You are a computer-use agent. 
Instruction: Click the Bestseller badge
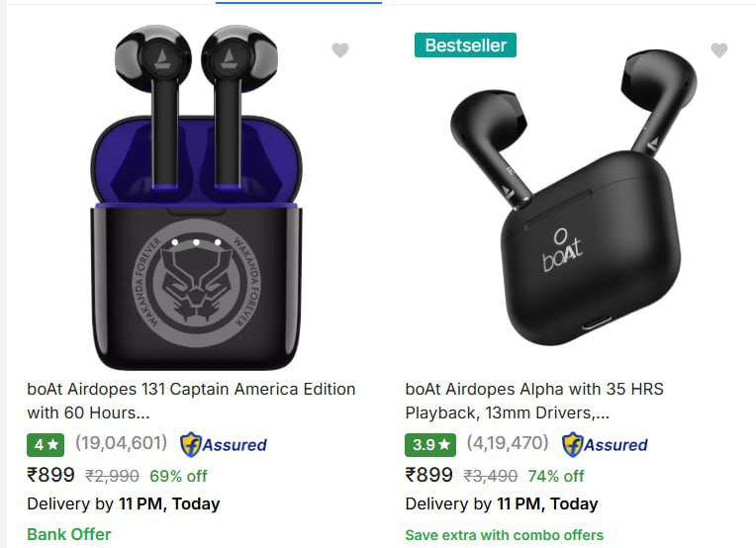tap(465, 46)
